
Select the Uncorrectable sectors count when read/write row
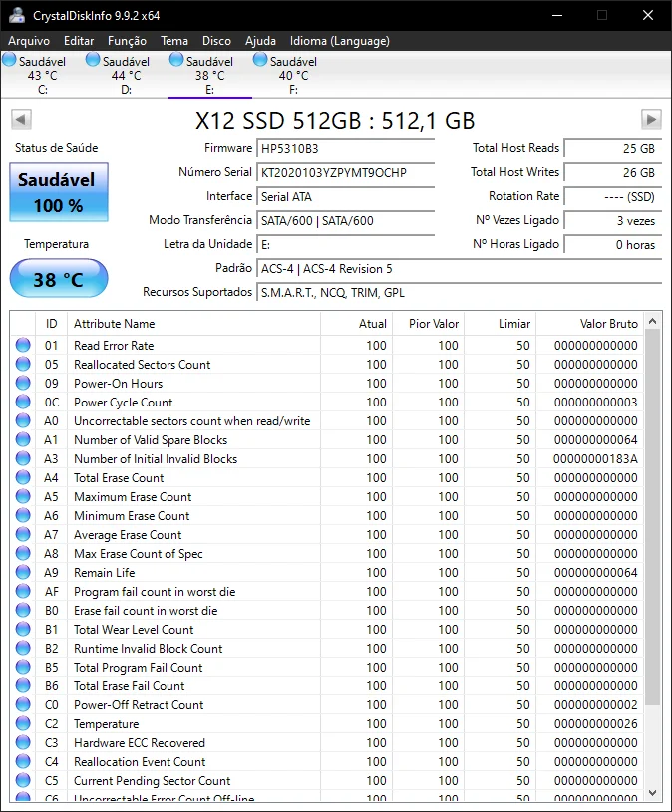pos(327,421)
